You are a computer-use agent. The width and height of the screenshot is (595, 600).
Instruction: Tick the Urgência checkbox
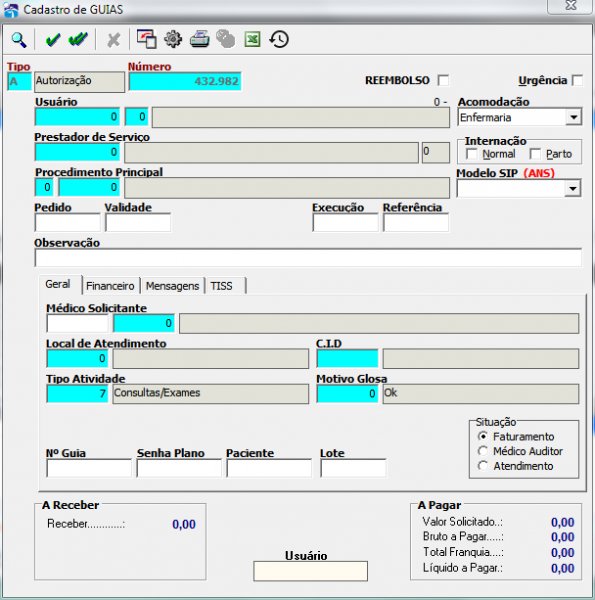coord(577,81)
